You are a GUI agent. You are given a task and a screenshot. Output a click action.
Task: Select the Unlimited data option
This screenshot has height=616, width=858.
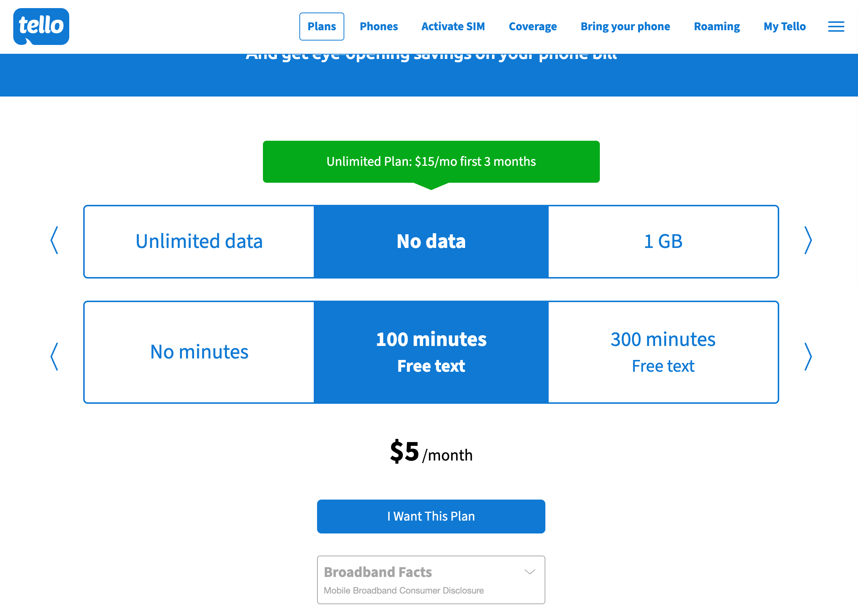click(199, 241)
